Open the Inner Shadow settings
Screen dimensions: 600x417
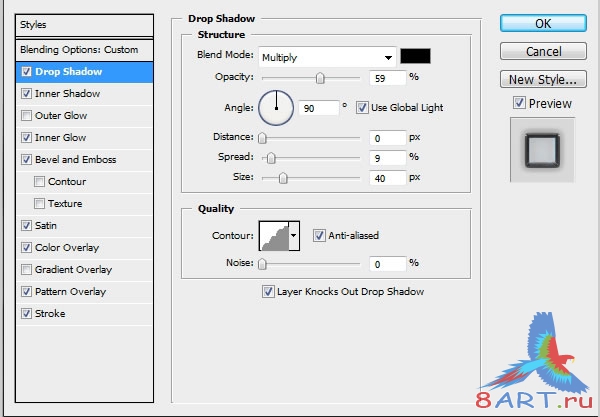coord(68,93)
